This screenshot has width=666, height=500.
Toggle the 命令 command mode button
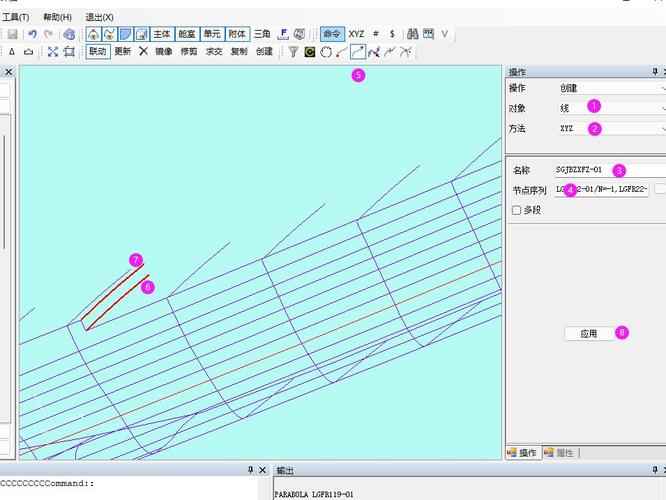click(332, 34)
